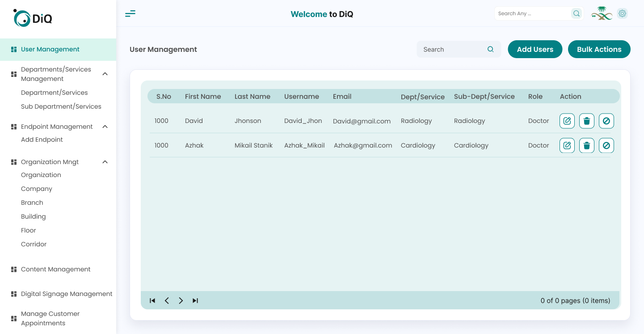Toggle the sidebar hamburger menu icon

[130, 13]
